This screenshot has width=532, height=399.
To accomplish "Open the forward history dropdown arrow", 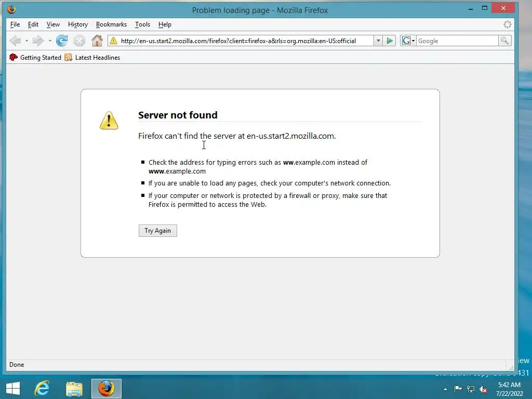I will tap(50, 41).
